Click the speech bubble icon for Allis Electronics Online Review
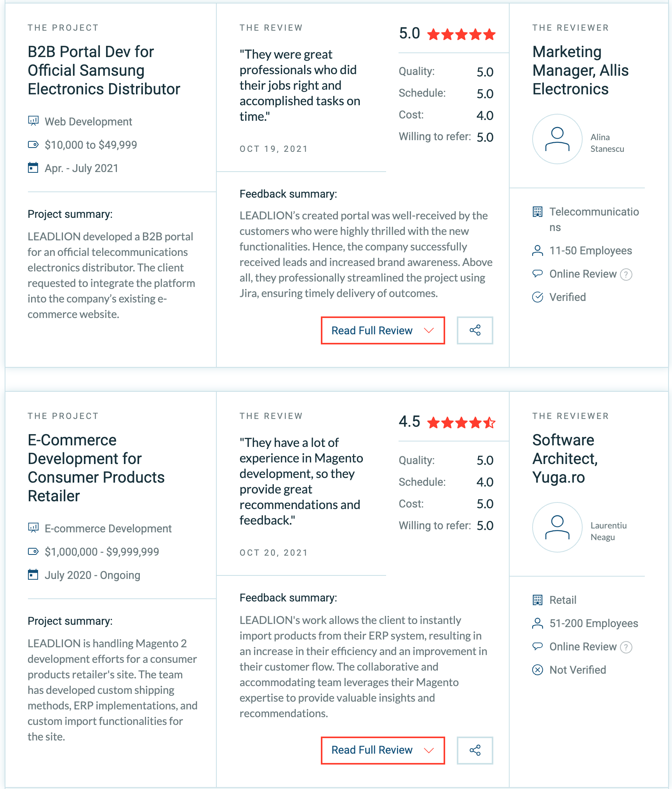672x789 pixels. pyautogui.click(x=538, y=274)
